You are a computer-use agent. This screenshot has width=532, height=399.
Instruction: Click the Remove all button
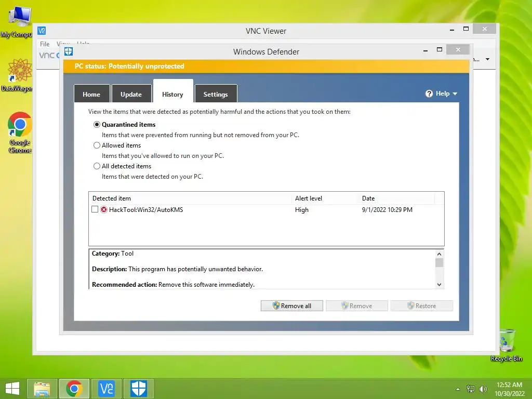(x=292, y=305)
